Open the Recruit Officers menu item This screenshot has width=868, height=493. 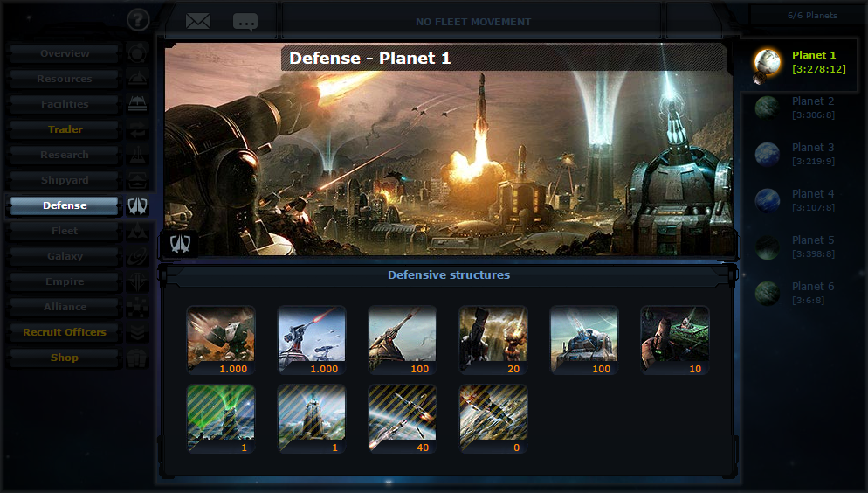coord(65,332)
